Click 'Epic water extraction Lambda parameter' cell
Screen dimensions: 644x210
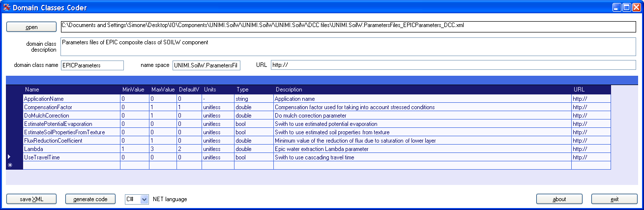(423, 149)
